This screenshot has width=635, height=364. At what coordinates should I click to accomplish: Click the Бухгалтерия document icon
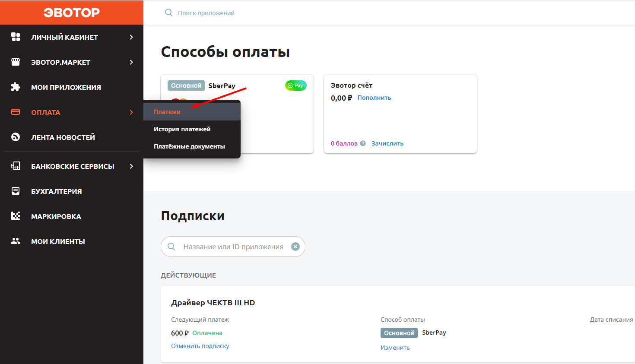tap(16, 191)
